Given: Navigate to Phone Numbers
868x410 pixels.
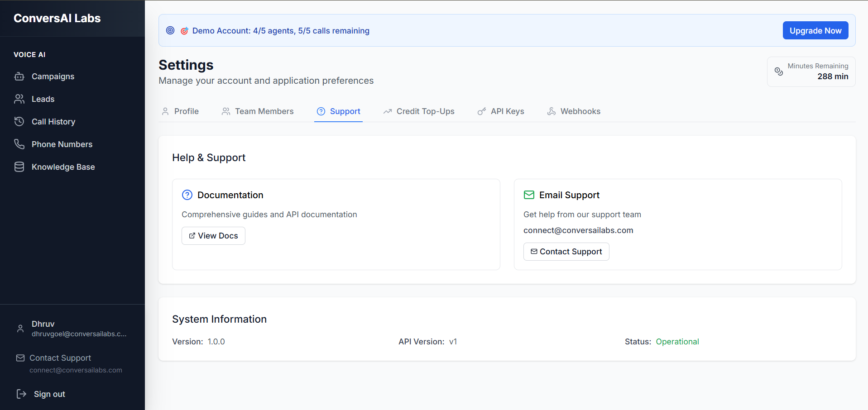Looking at the screenshot, I should 72,144.
